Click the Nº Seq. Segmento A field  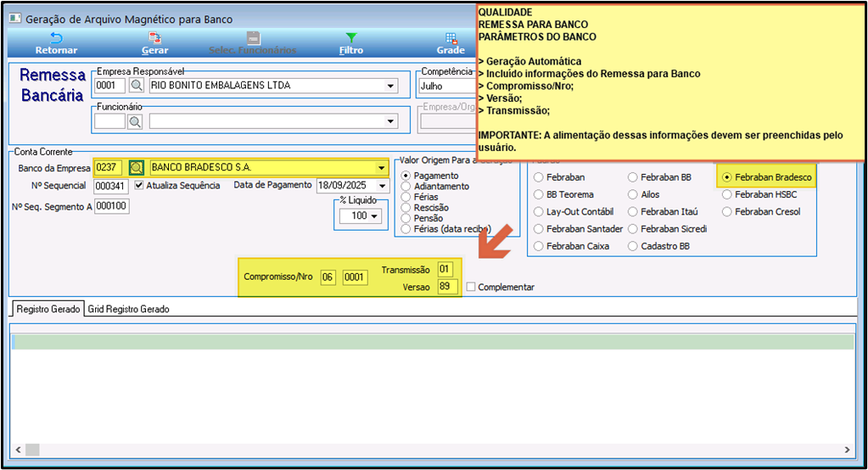[111, 206]
